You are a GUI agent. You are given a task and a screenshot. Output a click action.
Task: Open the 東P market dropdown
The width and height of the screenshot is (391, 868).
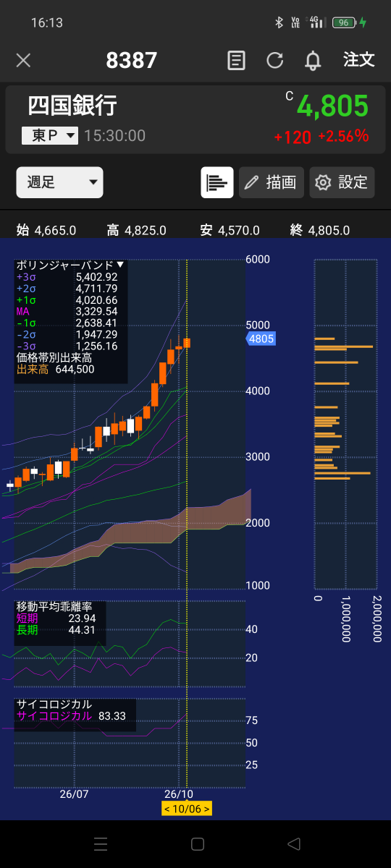pos(49,135)
